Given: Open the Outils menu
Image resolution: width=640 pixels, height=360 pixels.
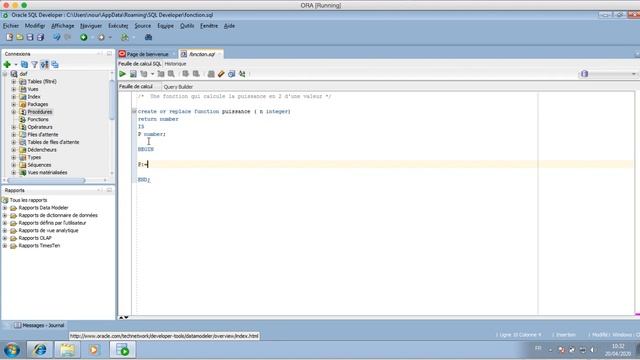Looking at the screenshot, I should 187,26.
